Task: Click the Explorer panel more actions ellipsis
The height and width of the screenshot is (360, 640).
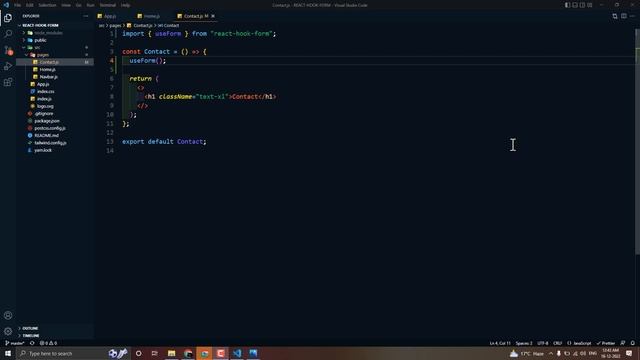Action: 85,16
